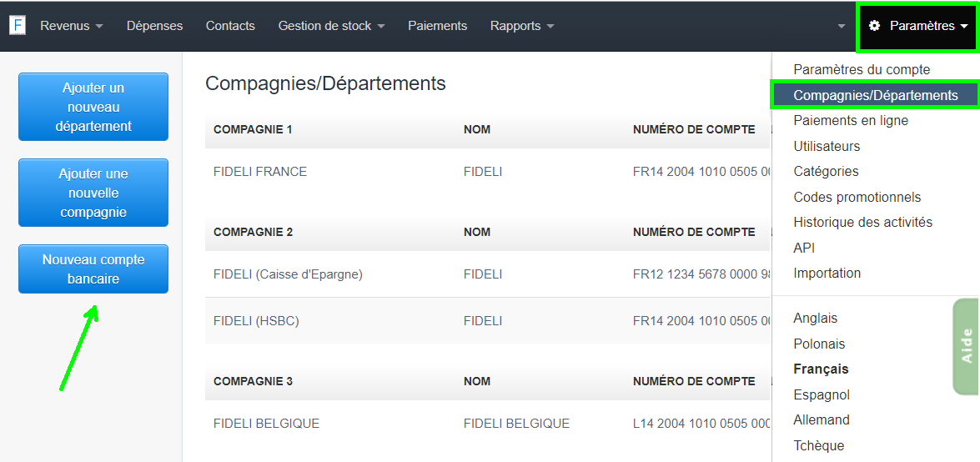Click the F logo icon
Image resolution: width=980 pixels, height=462 pixels.
[x=17, y=26]
